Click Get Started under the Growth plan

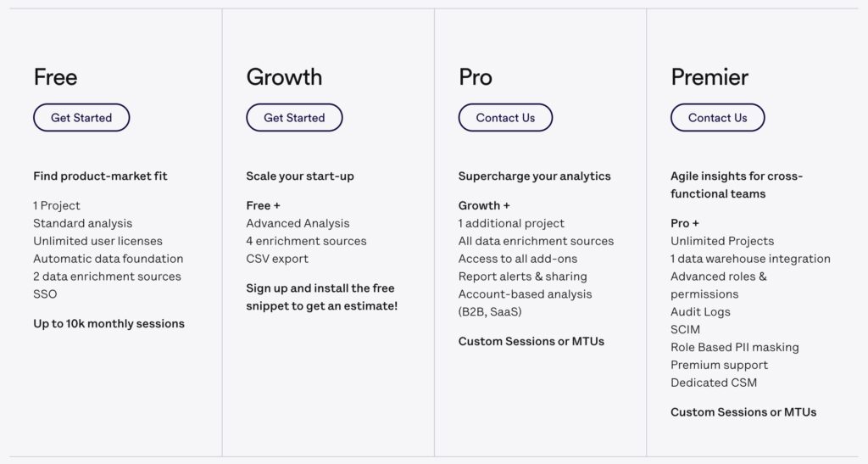pyautogui.click(x=294, y=118)
